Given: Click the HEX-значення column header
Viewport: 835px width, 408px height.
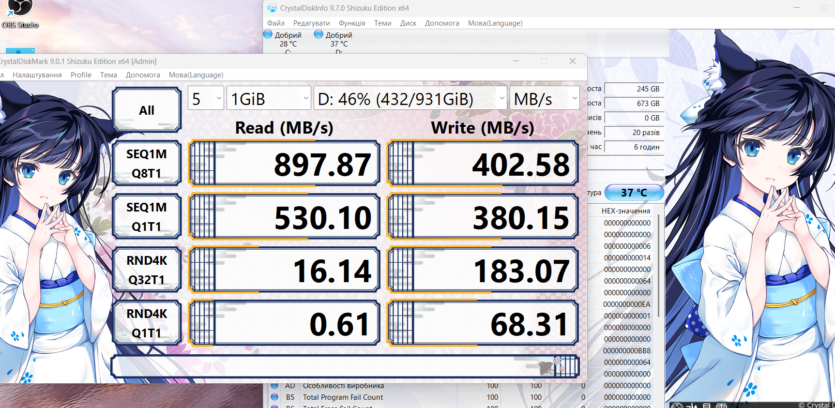Looking at the screenshot, I should (626, 211).
